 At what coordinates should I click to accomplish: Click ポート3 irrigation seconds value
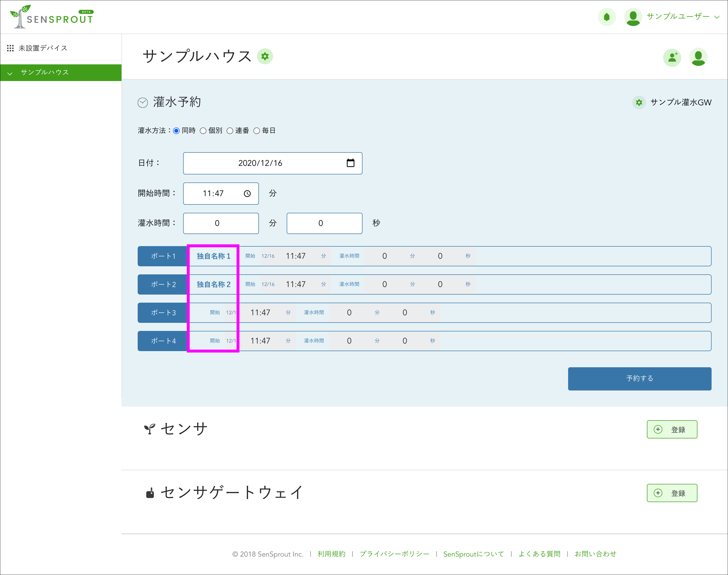point(405,313)
